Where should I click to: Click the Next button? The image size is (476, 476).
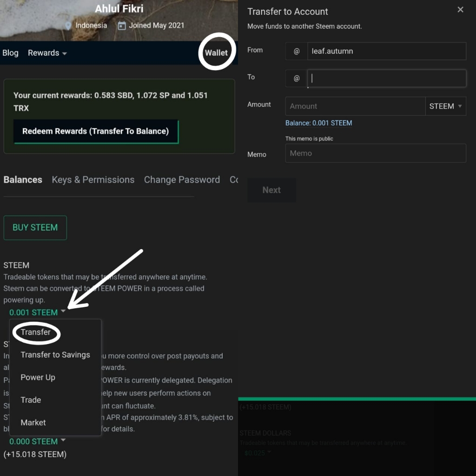(271, 190)
